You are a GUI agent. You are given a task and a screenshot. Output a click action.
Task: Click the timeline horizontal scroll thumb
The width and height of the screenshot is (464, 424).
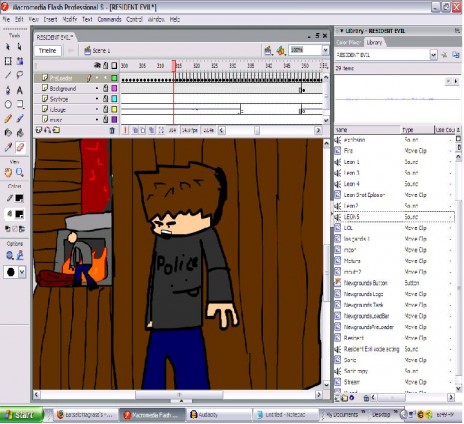click(x=257, y=130)
